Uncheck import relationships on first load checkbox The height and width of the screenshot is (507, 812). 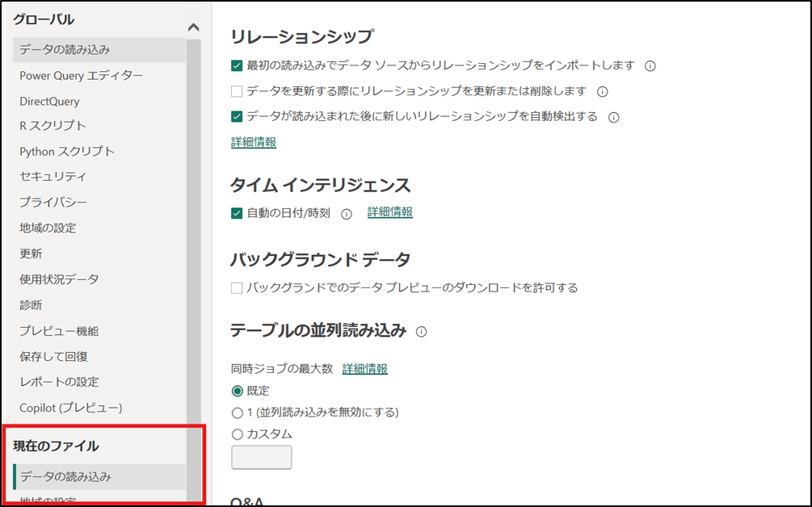[x=237, y=65]
